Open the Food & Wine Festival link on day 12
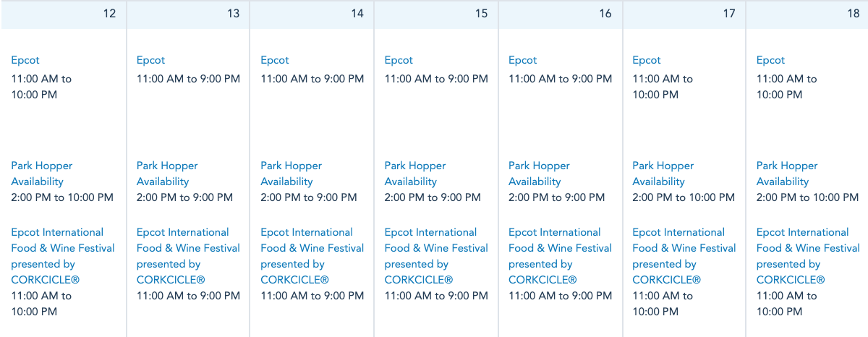The height and width of the screenshot is (337, 868). point(63,248)
